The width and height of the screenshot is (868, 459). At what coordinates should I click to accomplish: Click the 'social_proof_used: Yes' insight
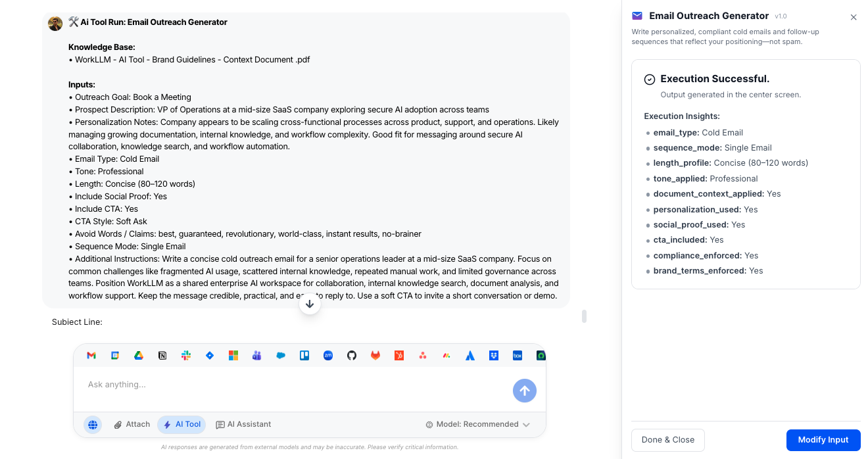[x=699, y=225]
